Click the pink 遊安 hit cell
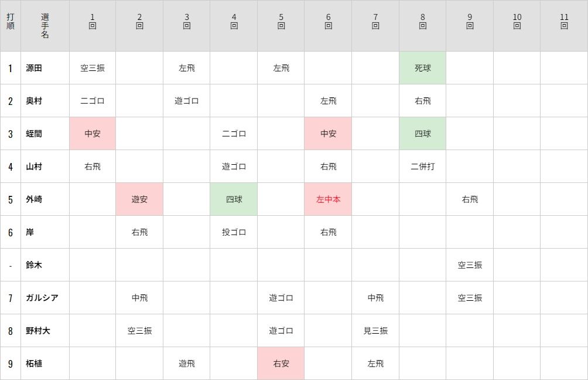The height and width of the screenshot is (380, 588). pyautogui.click(x=139, y=199)
